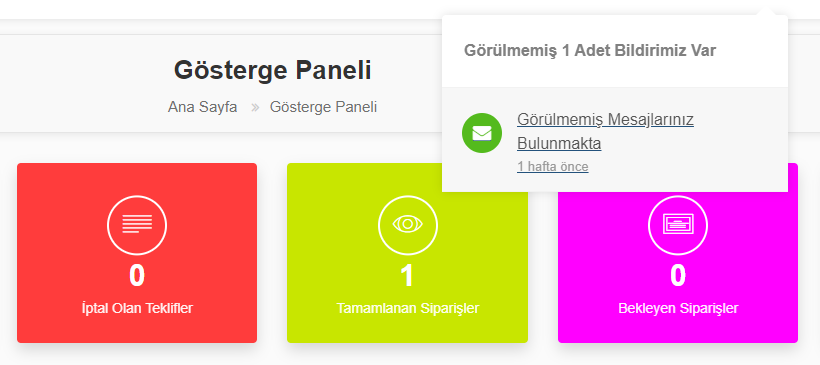Click the text-lines icon on red card
The image size is (820, 365).
coord(137,225)
